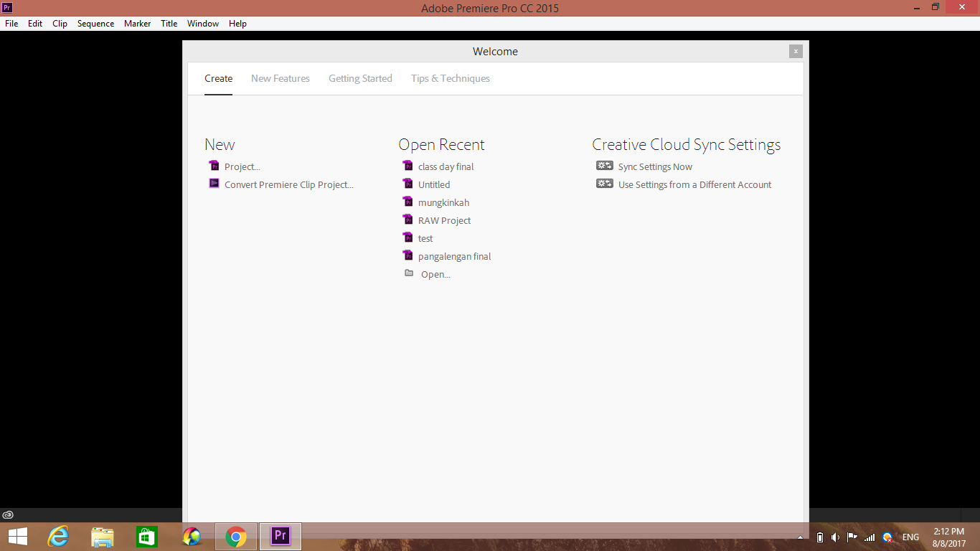Screen dimensions: 980x551
Task: Click the Untitled project icon
Action: (x=408, y=184)
